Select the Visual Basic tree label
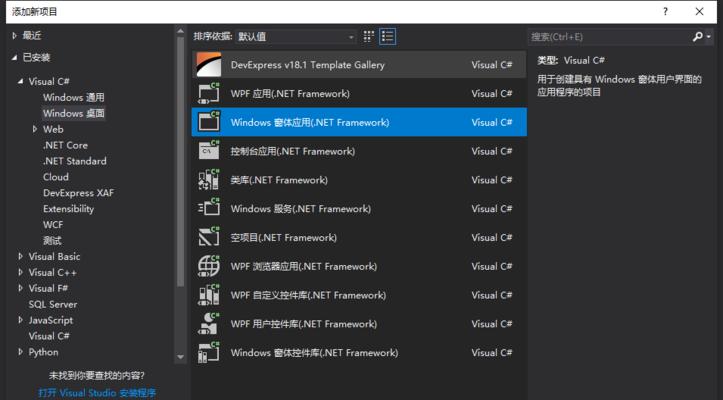 tap(54, 256)
